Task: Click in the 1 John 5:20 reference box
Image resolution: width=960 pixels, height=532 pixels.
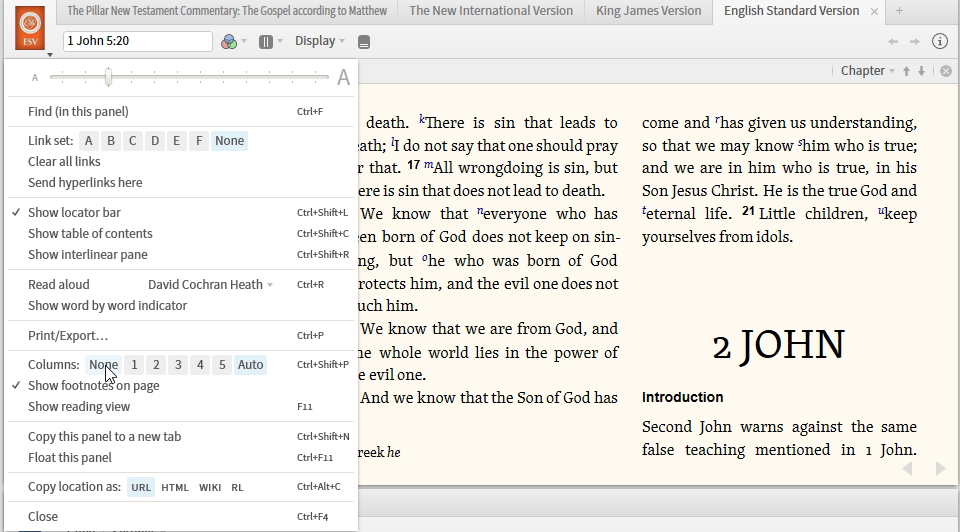Action: tap(138, 41)
